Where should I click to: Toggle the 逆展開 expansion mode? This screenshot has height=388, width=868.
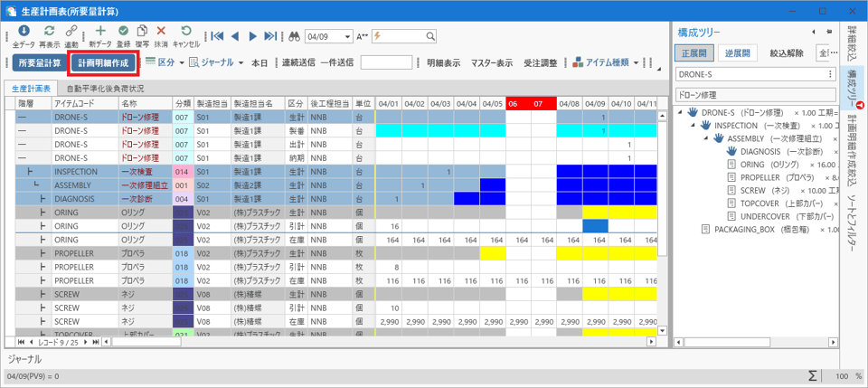(739, 52)
